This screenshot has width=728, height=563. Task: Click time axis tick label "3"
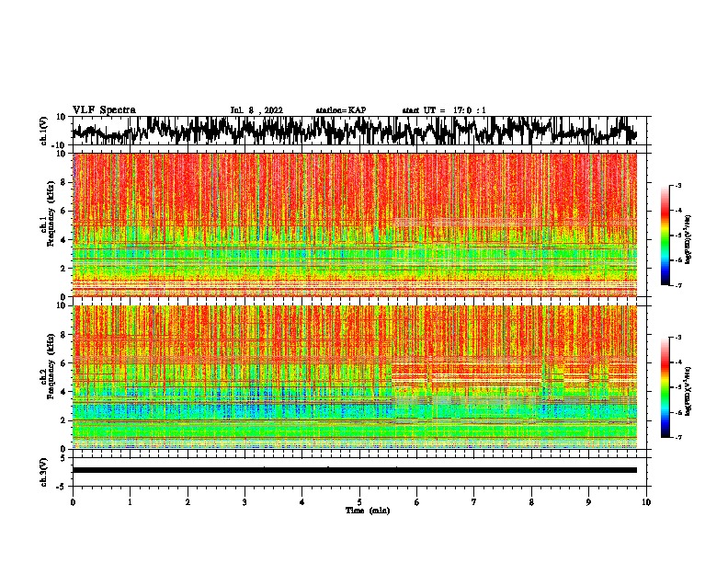tap(245, 502)
